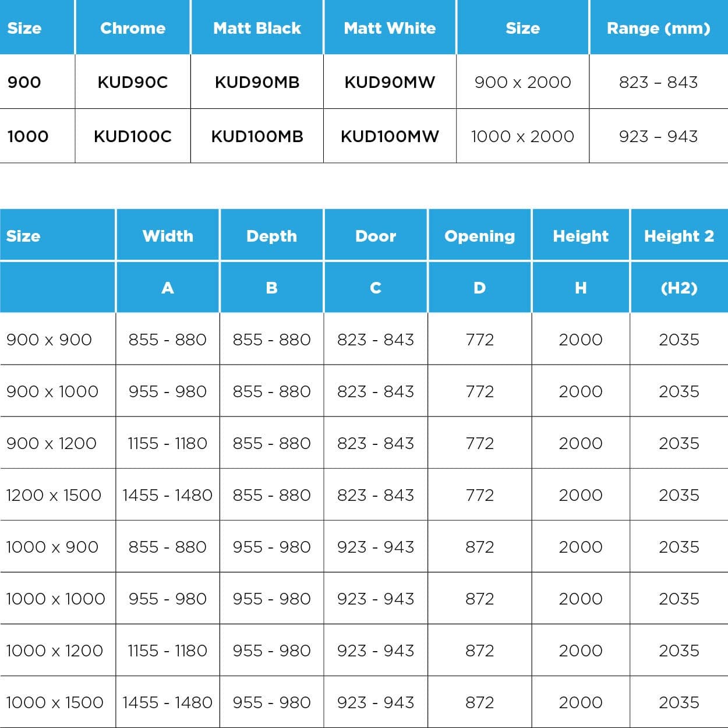Select the 1200 x 1500 row label
728x728 pixels.
point(54,495)
